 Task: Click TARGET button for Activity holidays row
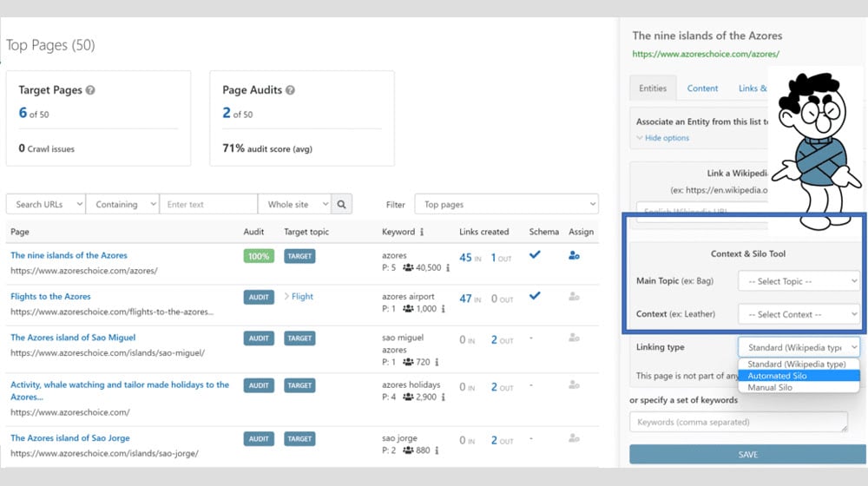coord(299,385)
